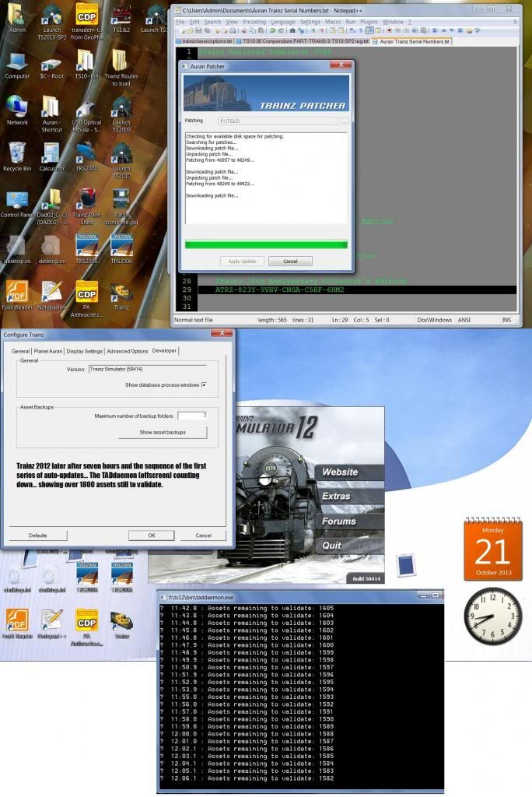Click the patching folder browse button
532x797 pixels.
coord(345,121)
